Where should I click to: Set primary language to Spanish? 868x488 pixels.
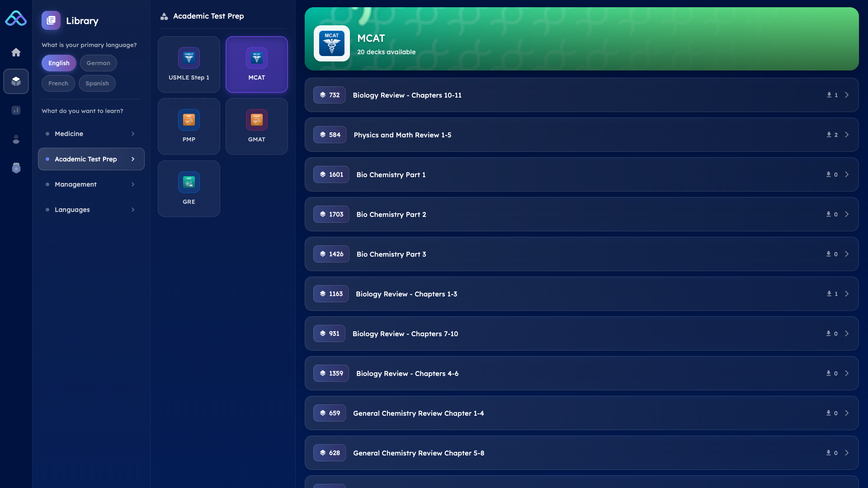(97, 84)
